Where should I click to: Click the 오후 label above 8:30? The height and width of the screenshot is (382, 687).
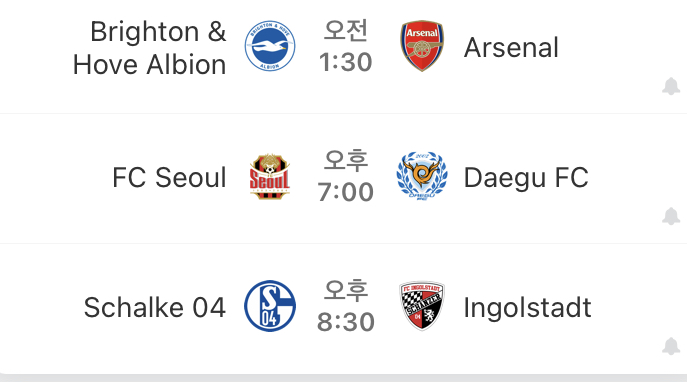346,290
